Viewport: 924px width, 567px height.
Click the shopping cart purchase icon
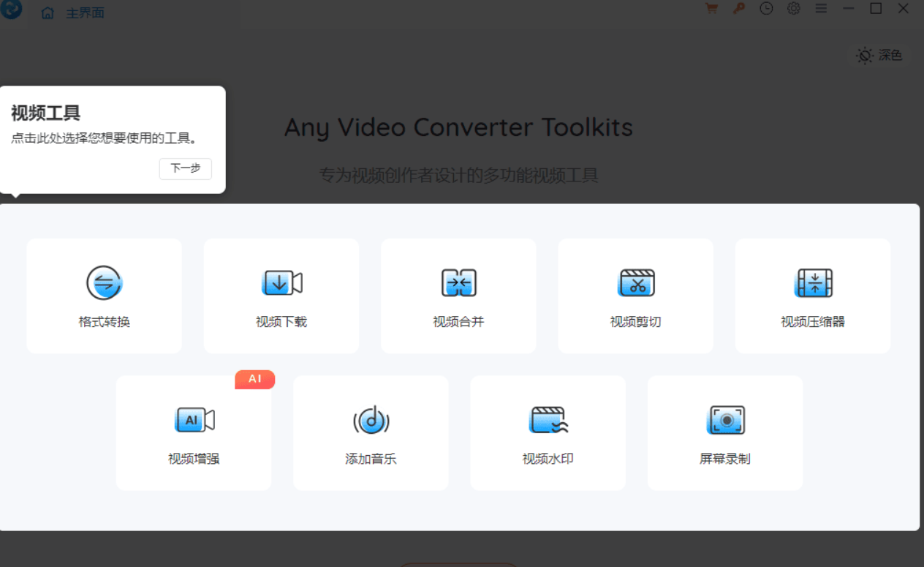[x=711, y=9]
